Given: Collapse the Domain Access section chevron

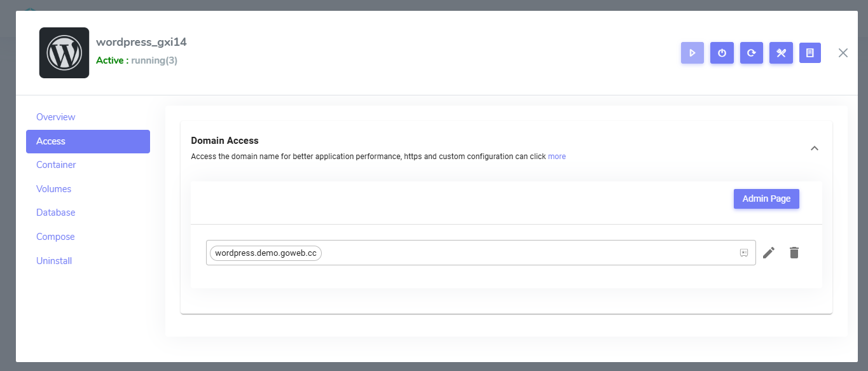Looking at the screenshot, I should pos(814,148).
